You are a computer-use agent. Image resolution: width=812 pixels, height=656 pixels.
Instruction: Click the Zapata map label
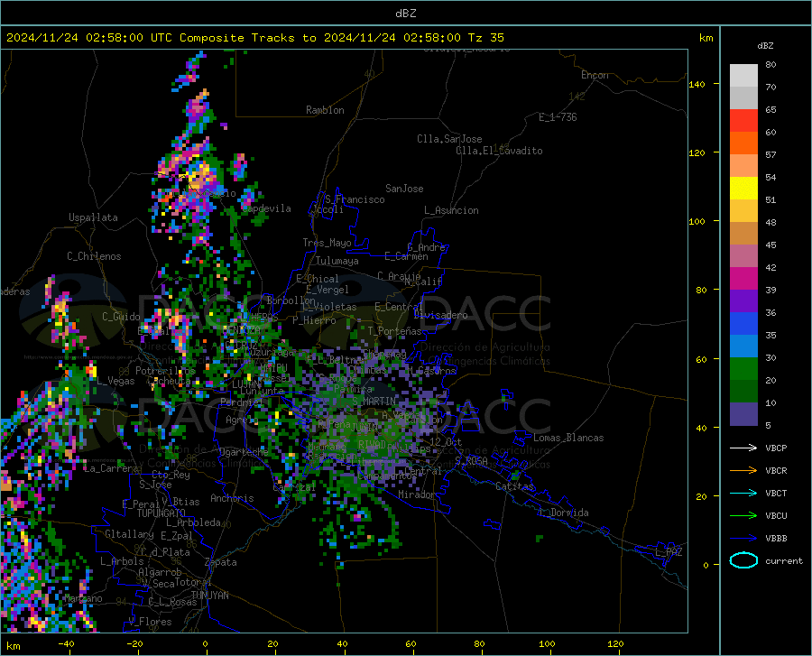coord(221,562)
